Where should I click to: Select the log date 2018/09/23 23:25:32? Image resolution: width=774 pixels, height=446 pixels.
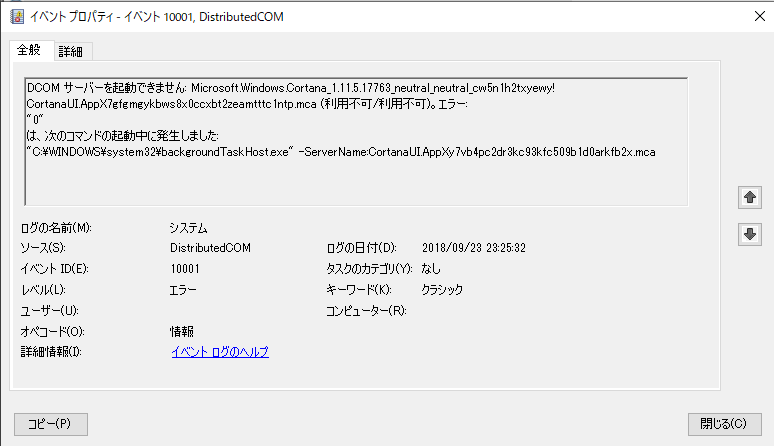coord(474,248)
